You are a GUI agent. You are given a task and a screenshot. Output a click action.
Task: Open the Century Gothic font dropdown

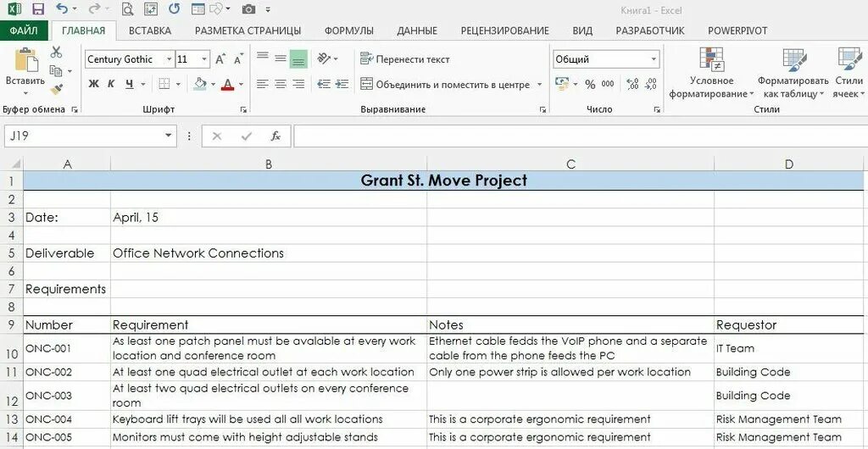pos(169,59)
